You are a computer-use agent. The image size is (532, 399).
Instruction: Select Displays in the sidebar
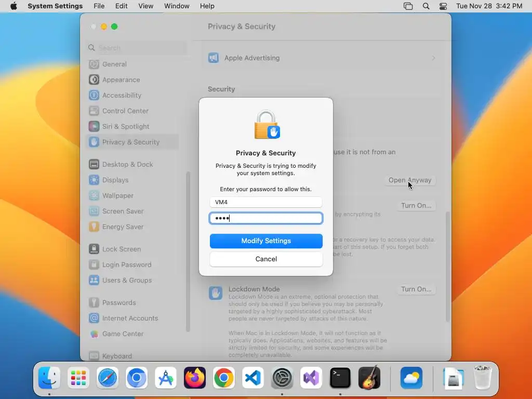click(x=133, y=180)
